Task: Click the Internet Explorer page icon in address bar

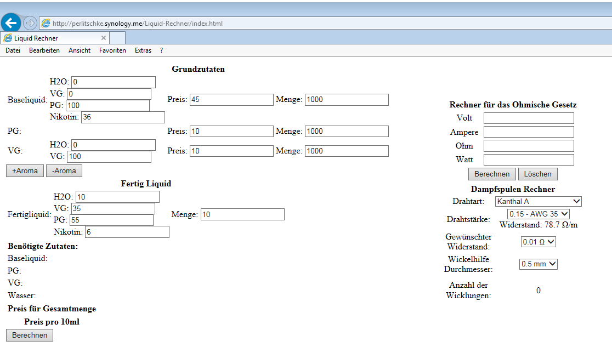Action: (x=46, y=24)
